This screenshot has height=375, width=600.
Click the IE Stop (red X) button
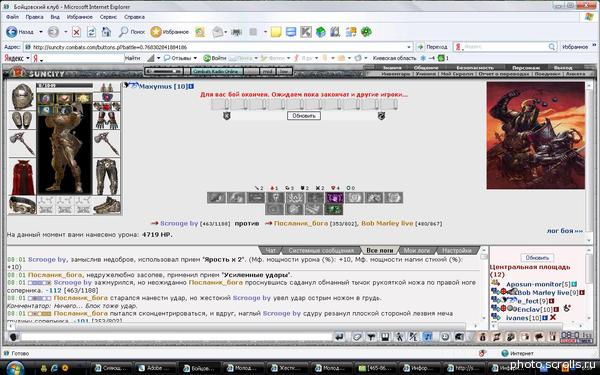point(76,32)
